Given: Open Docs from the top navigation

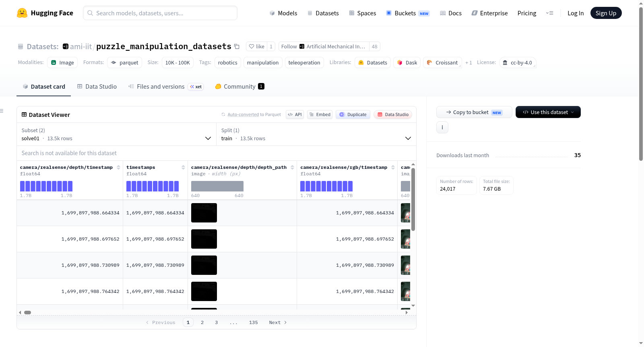Looking at the screenshot, I should [450, 13].
